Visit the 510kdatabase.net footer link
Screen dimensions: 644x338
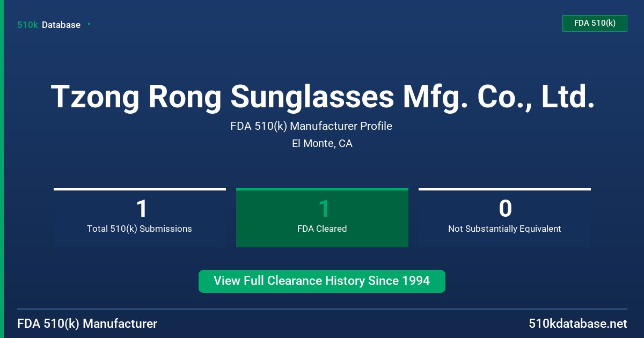(x=578, y=324)
